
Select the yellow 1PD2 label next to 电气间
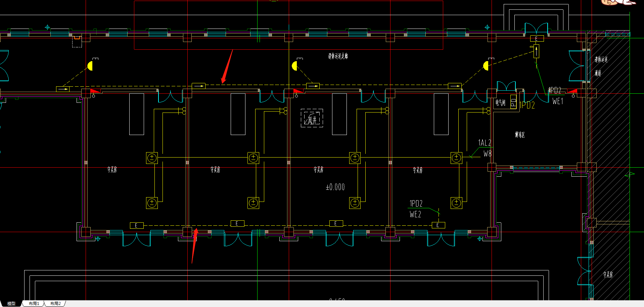[527, 105]
